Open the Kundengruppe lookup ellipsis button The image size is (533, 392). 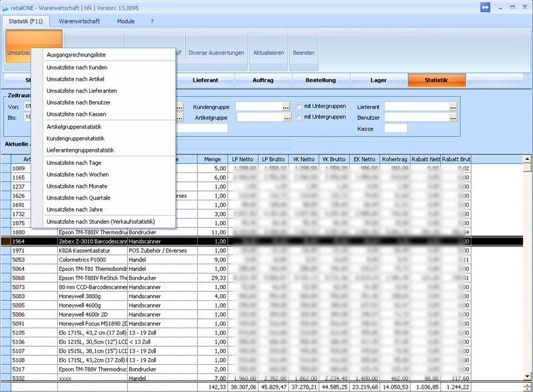(x=286, y=106)
